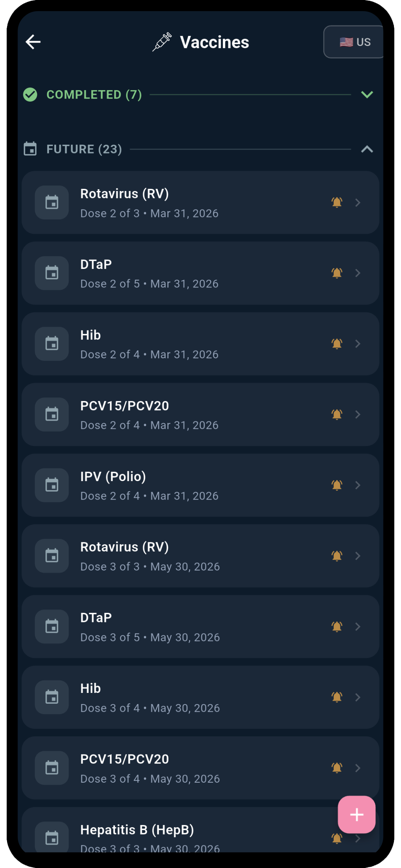
Task: Collapse the Future section chevron
Action: [x=367, y=149]
